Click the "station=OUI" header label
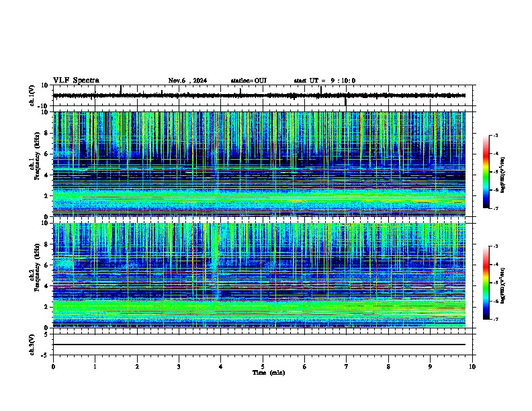532x411 pixels. click(249, 81)
